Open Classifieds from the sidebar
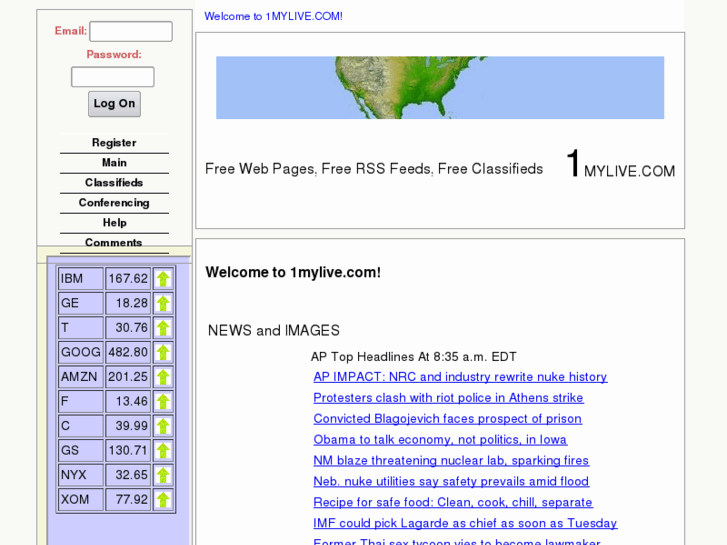Viewport: 727px width, 545px height. [114, 183]
